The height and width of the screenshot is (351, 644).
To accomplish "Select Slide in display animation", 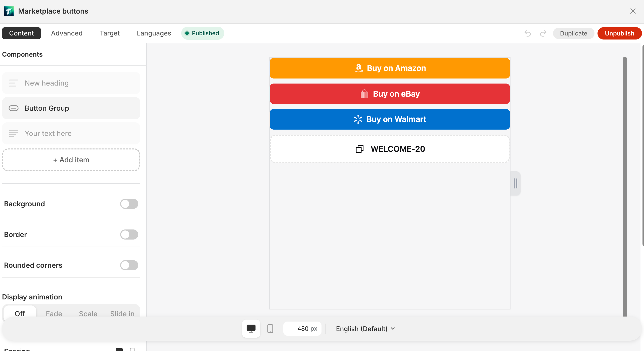I will coord(122,314).
